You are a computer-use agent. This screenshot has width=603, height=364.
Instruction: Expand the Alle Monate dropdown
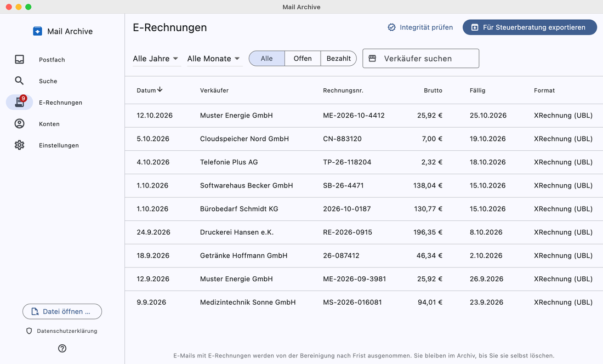(214, 59)
